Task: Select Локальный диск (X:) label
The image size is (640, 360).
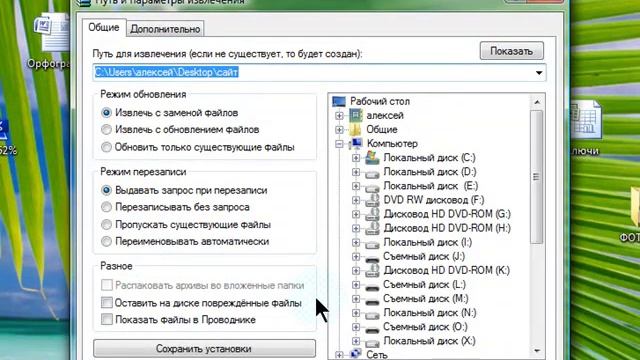Action: [x=429, y=340]
